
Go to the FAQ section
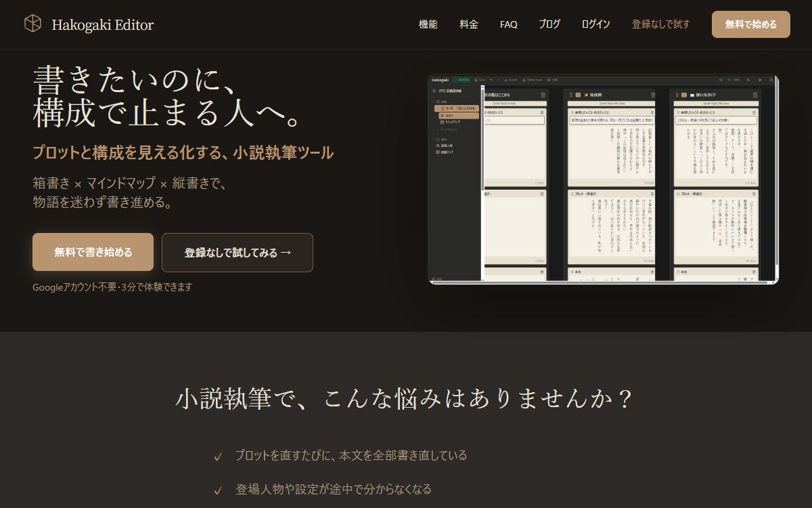(509, 24)
